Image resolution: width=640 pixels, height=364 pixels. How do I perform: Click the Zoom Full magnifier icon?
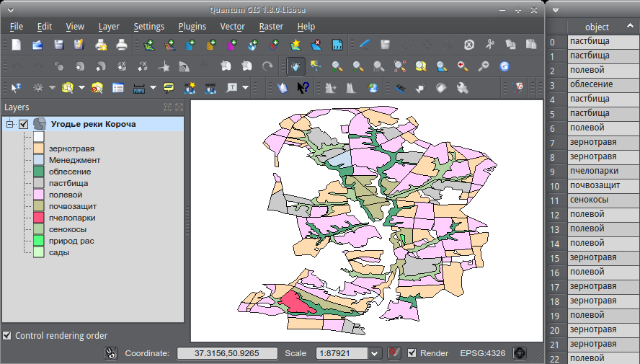[x=400, y=66]
